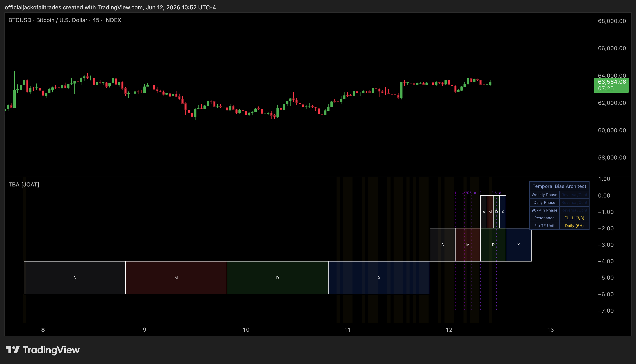
Task: Click the 62,000.00 price axis label
Action: tap(612, 103)
